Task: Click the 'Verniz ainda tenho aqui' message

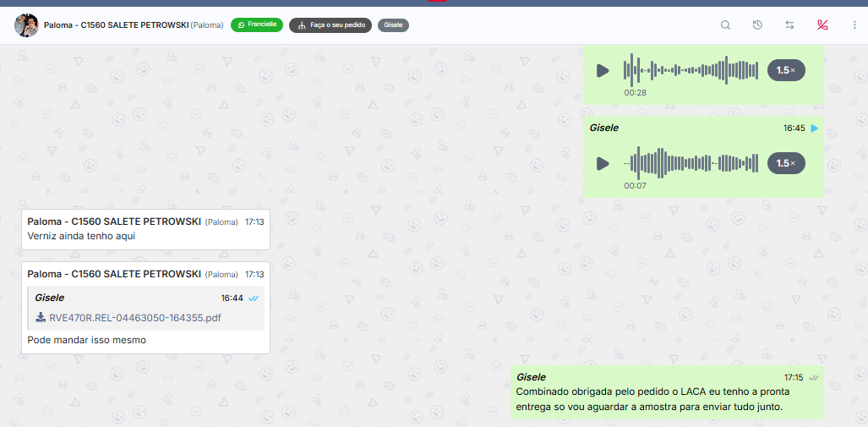Action: point(81,236)
